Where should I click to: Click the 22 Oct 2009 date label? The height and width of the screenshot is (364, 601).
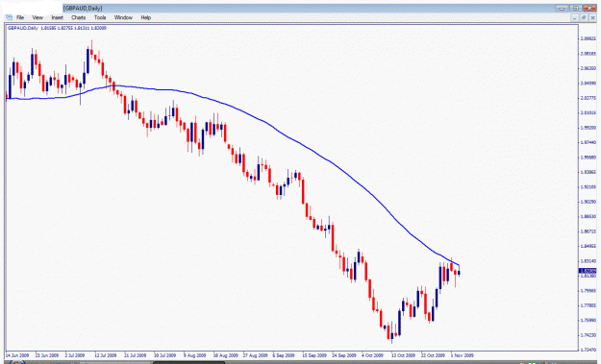433,355
